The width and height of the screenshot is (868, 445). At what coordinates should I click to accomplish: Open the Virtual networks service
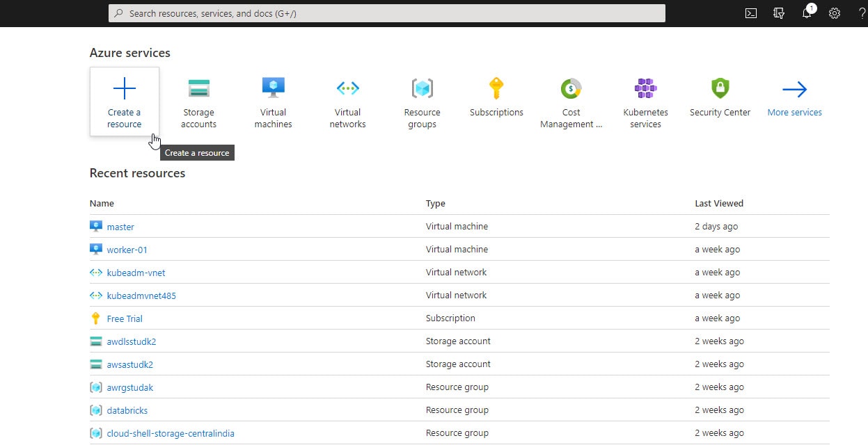pyautogui.click(x=347, y=97)
